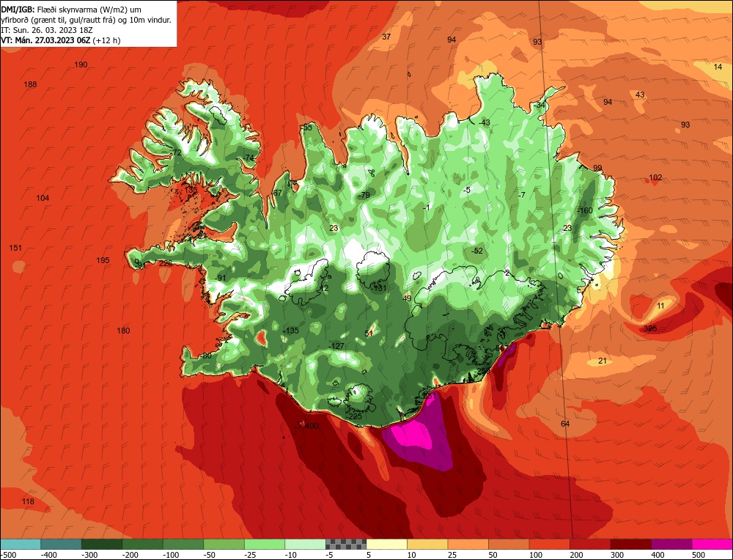The height and width of the screenshot is (560, 733).
Task: Select the map value 64
Action: tap(565, 424)
